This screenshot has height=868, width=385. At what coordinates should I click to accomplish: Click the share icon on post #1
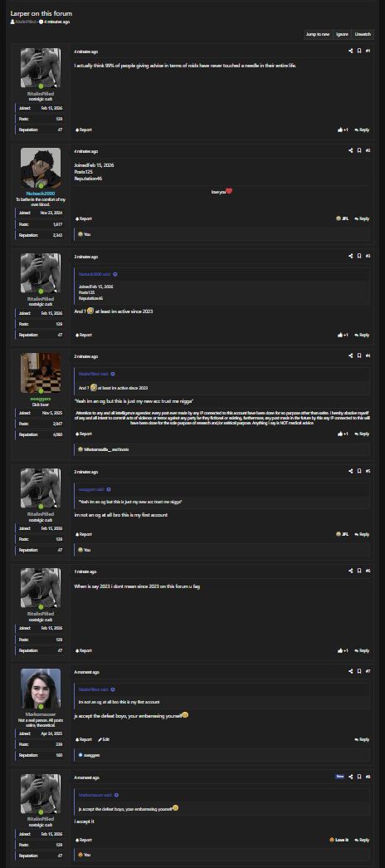(x=351, y=51)
